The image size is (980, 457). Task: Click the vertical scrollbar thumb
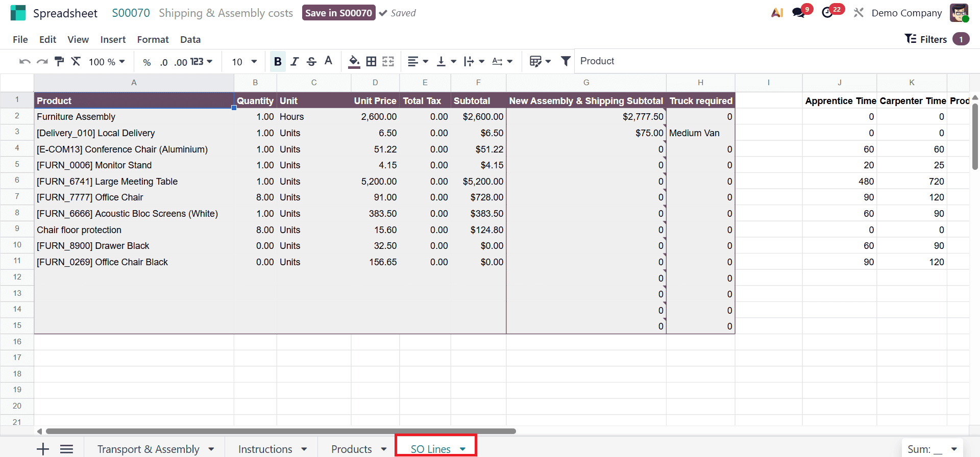click(975, 136)
